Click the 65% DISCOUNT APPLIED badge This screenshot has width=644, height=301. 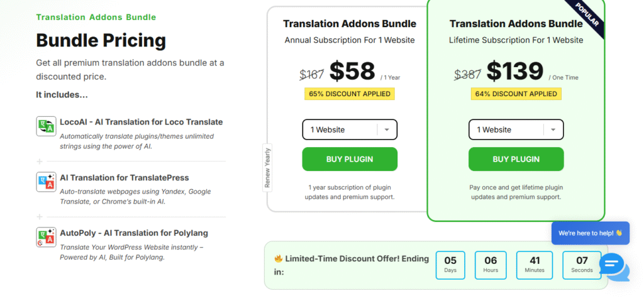point(349,94)
